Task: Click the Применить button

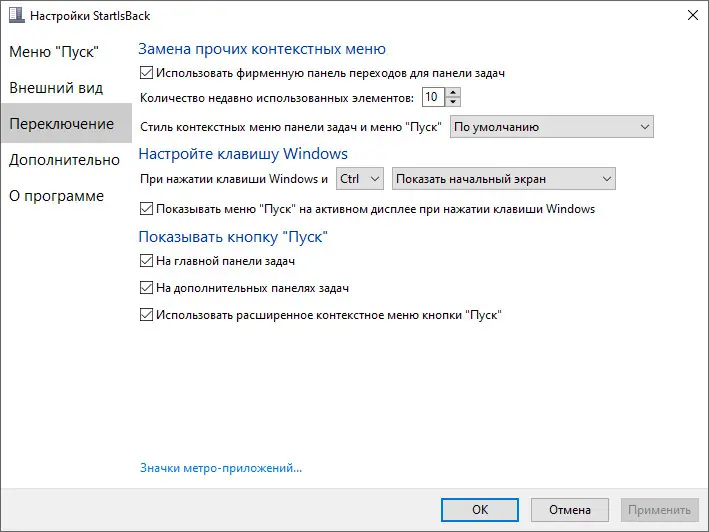Action: click(659, 510)
